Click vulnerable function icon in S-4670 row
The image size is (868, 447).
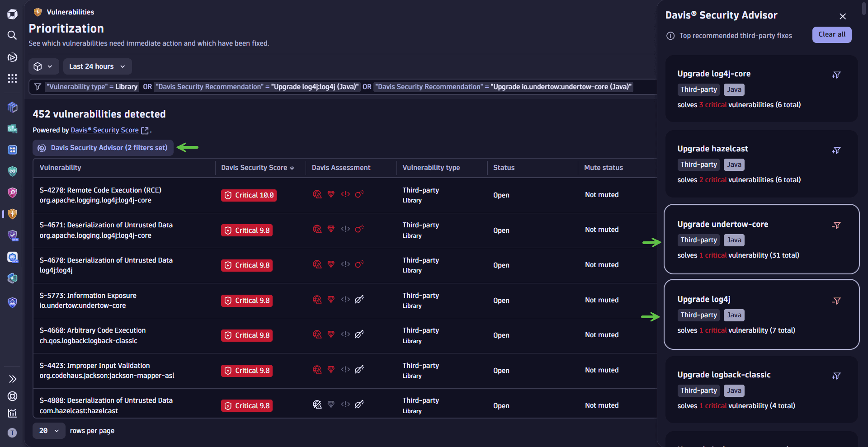click(x=345, y=264)
